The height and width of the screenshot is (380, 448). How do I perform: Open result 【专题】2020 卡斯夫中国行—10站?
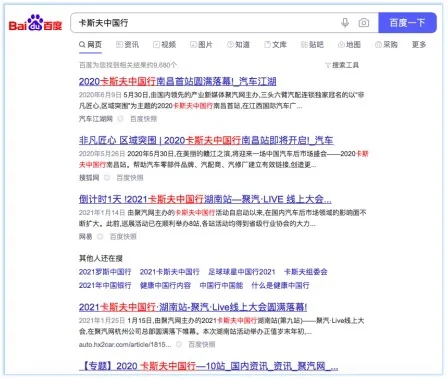pyautogui.click(x=209, y=366)
